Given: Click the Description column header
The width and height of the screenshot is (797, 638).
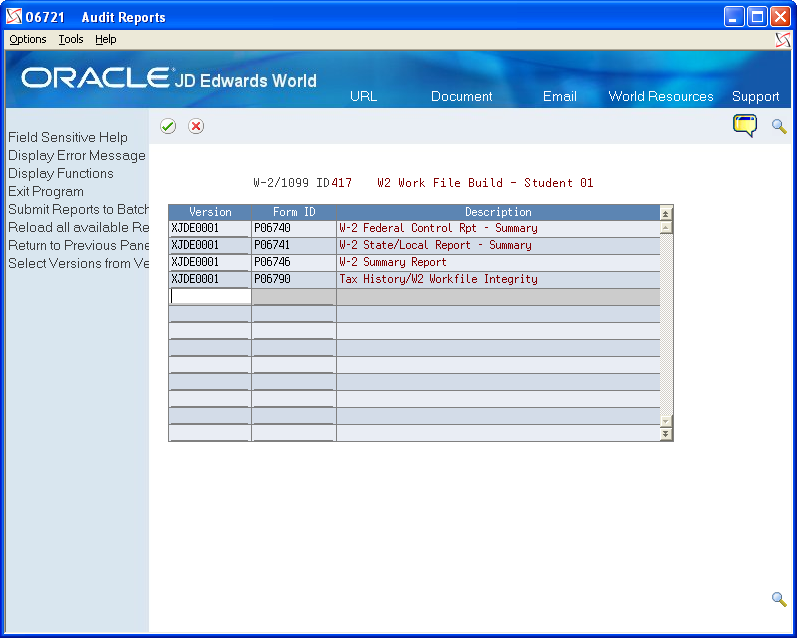Looking at the screenshot, I should coord(498,212).
